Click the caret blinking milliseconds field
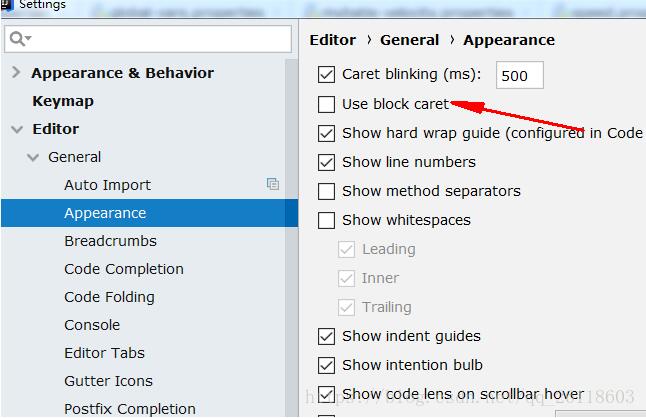The height and width of the screenshot is (418, 646). click(x=519, y=75)
